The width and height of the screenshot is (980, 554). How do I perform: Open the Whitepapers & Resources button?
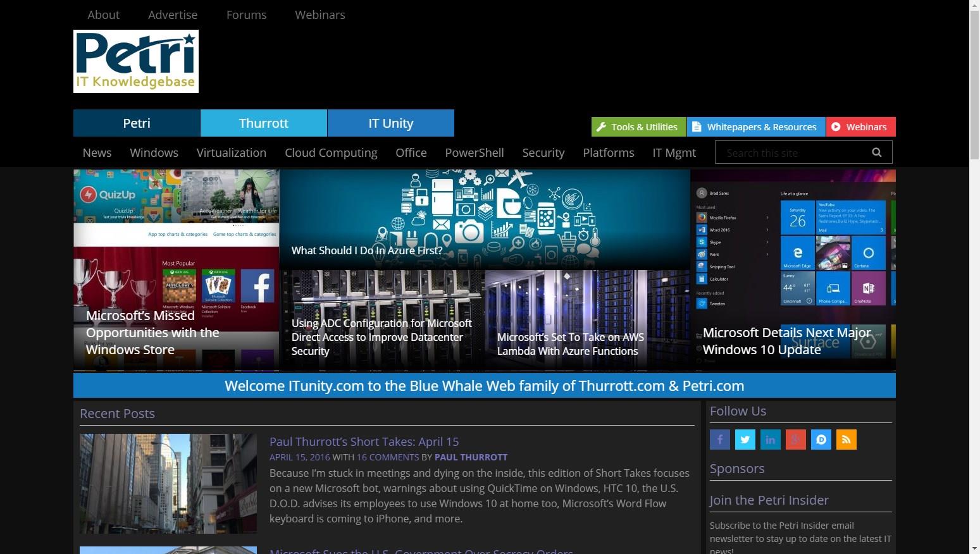pos(756,126)
